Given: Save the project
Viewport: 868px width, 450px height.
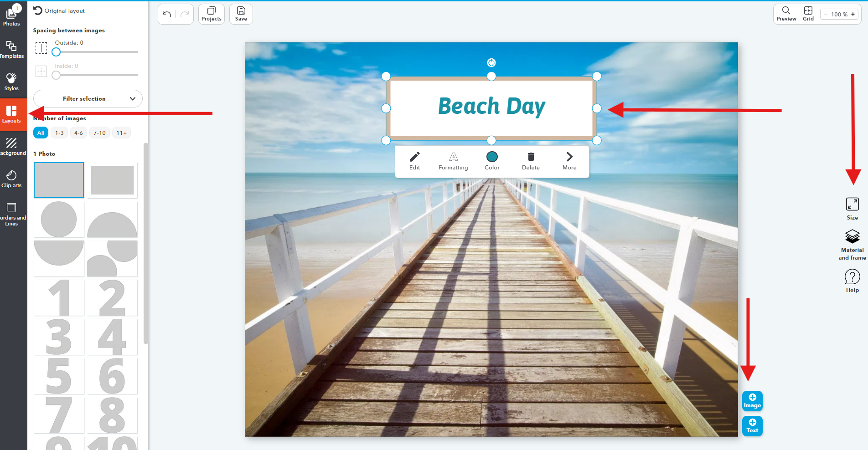Looking at the screenshot, I should coord(241,14).
